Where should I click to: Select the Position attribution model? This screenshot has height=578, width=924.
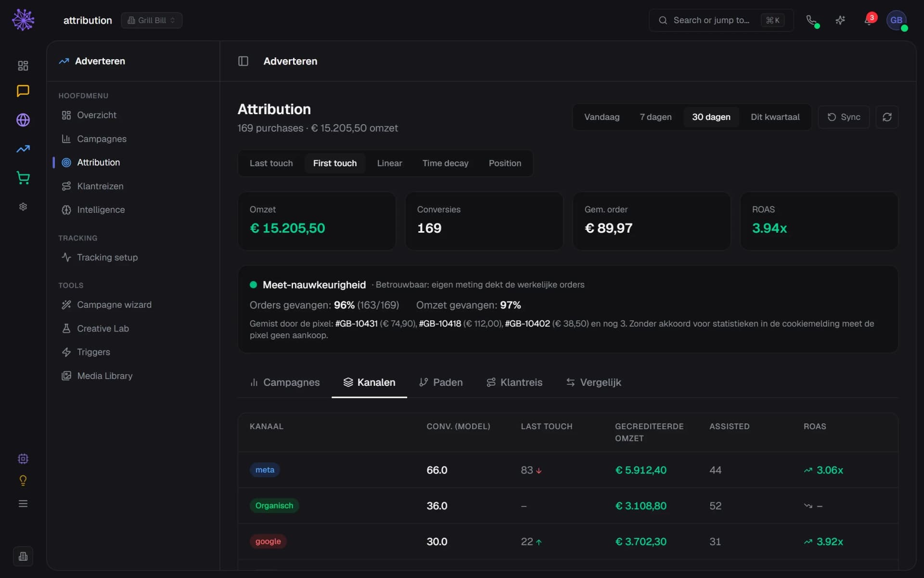505,163
